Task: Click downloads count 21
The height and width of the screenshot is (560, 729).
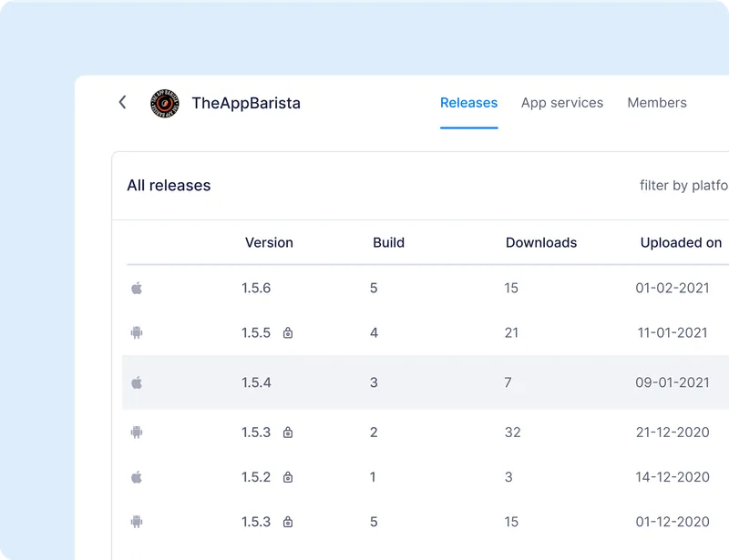Action: pyautogui.click(x=511, y=332)
